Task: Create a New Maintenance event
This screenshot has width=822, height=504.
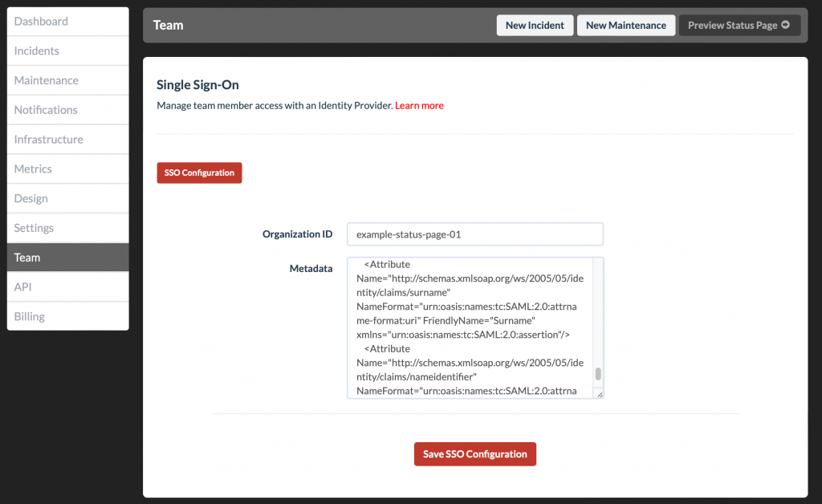Action: (625, 25)
